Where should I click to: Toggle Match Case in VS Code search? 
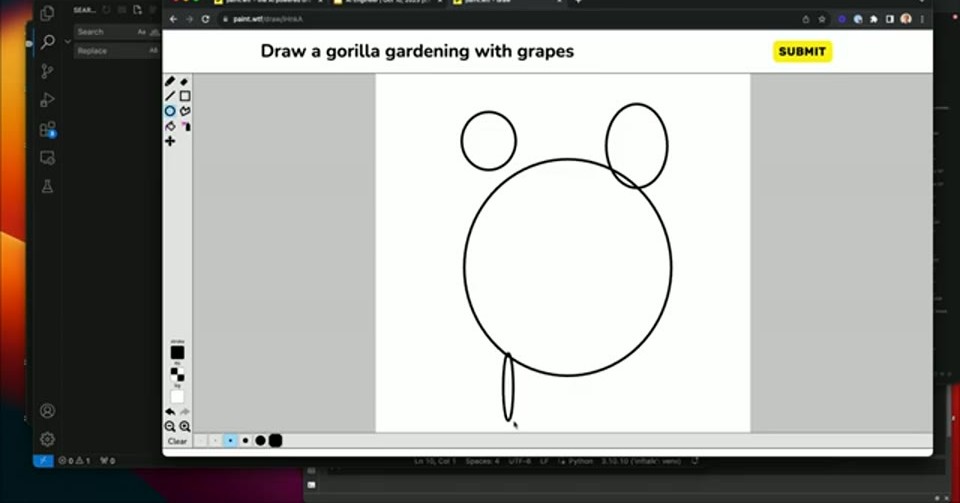click(141, 32)
